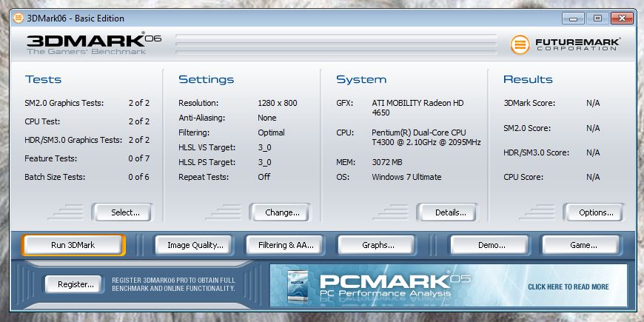Click the 3DMark Score N/A value

pyautogui.click(x=593, y=103)
